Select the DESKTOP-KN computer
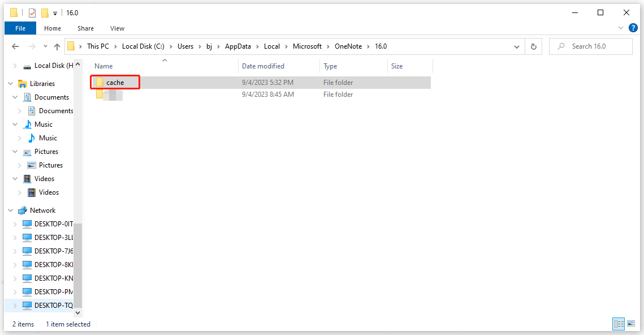Viewport: 644px width, 335px height. coord(53,278)
